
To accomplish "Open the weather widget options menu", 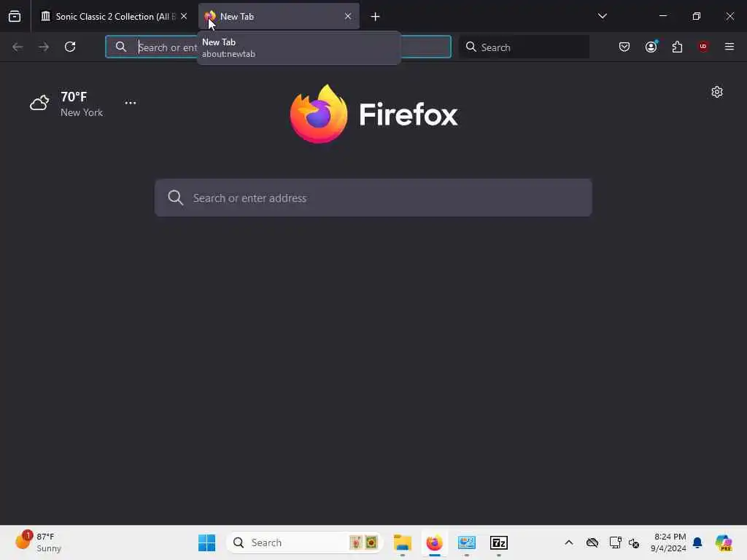I will tap(131, 103).
